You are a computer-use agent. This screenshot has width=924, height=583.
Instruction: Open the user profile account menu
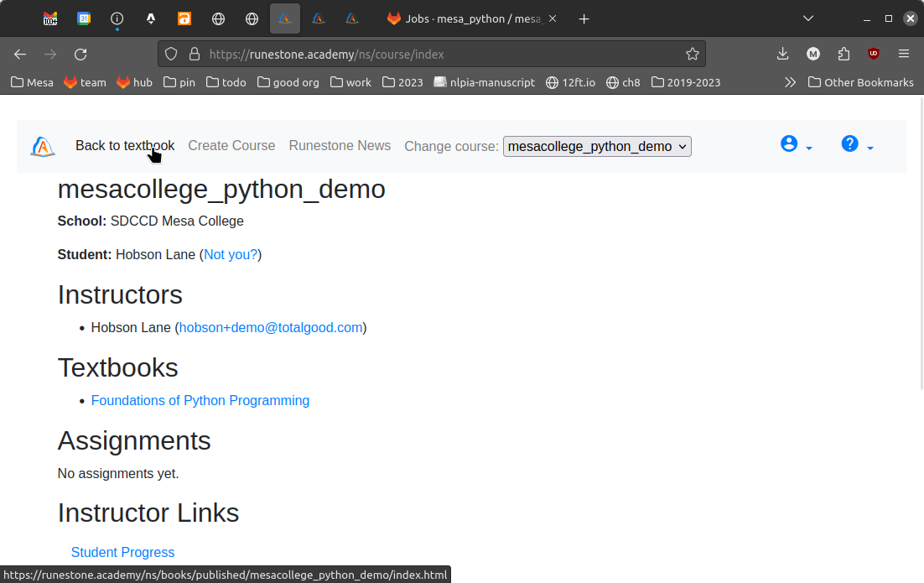click(796, 145)
